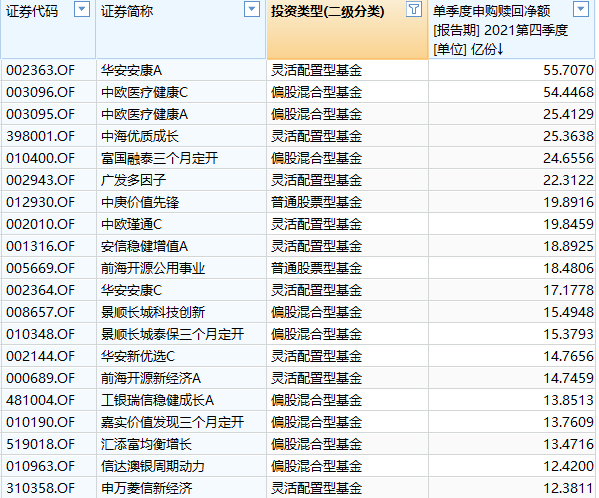Screen dimensions: 599x498
Task: Click fund name 华安新优选C
Action: click(x=138, y=356)
